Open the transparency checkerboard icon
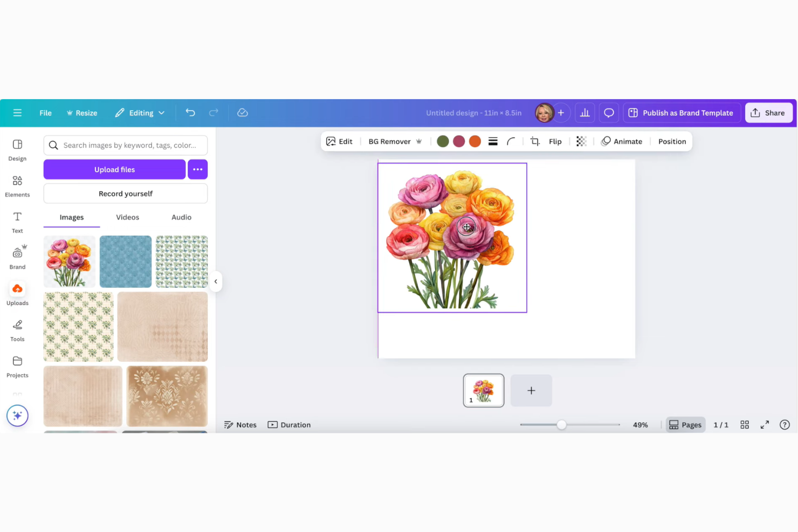The image size is (798, 532). point(581,141)
